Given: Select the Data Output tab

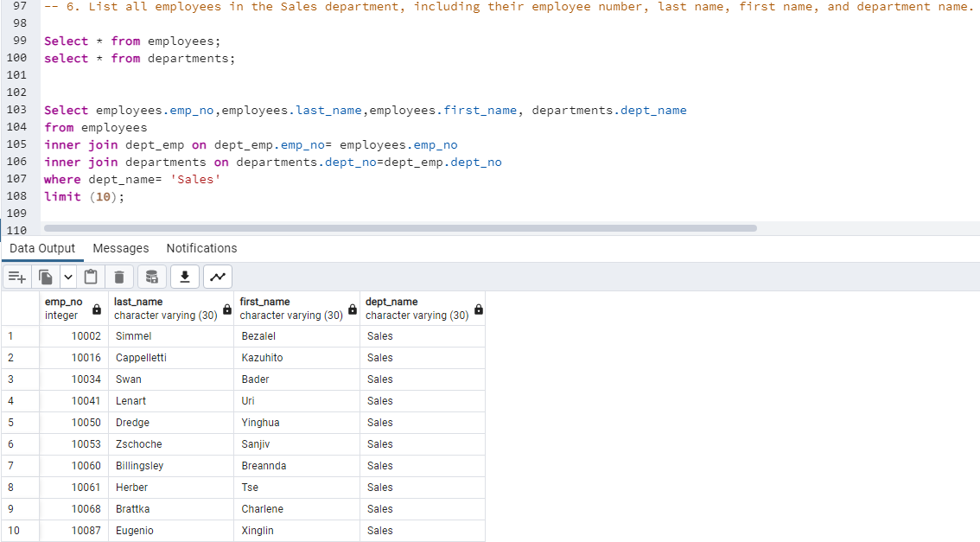Looking at the screenshot, I should tap(41, 248).
